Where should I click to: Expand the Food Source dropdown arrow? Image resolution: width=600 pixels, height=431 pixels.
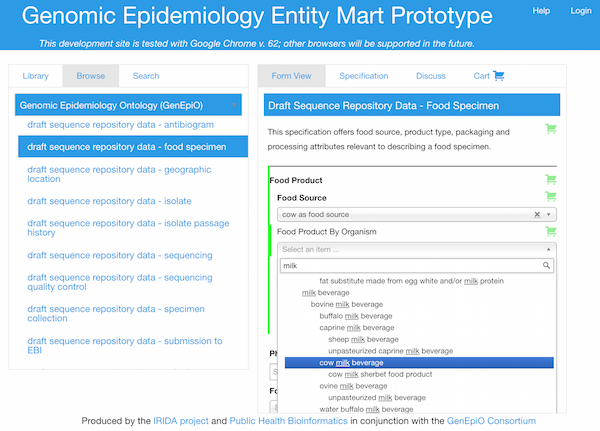[x=548, y=214]
